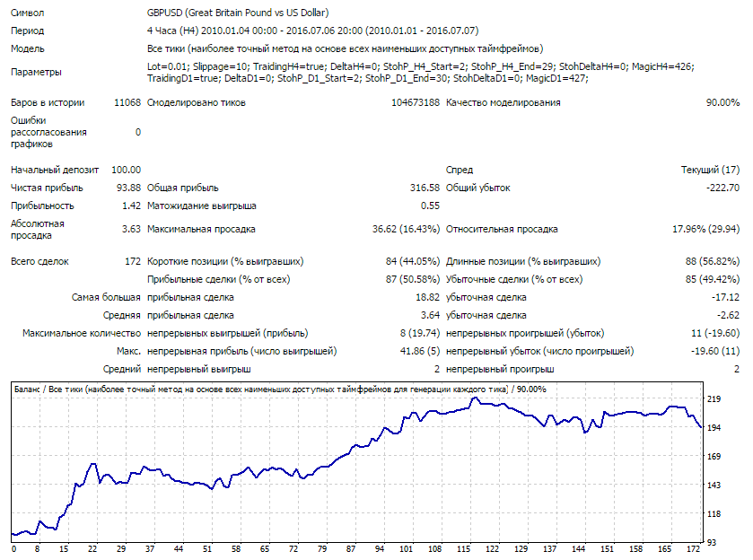This screenshot has height=560, width=753.
Task: Click consecutive wins value 8 (19.74)
Action: [420, 333]
